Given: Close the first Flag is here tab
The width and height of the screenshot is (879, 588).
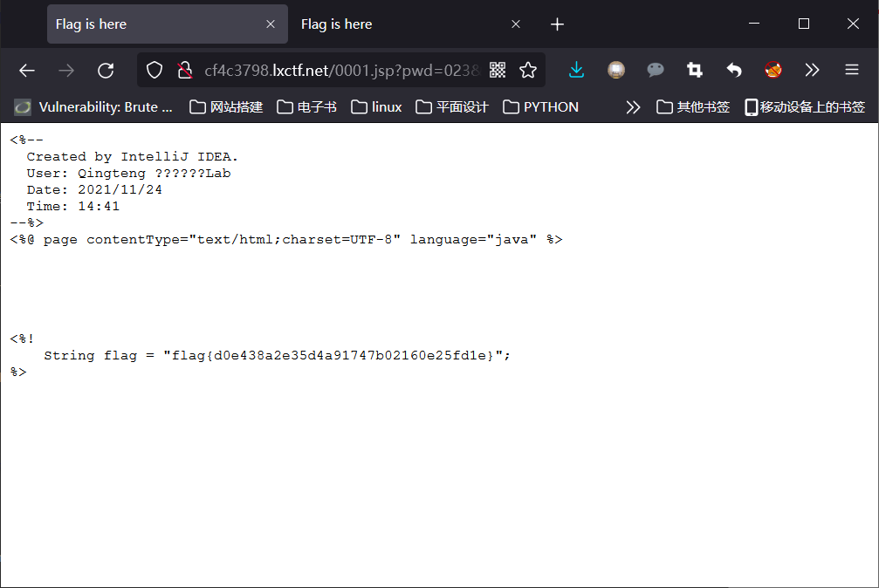Looking at the screenshot, I should (x=271, y=24).
